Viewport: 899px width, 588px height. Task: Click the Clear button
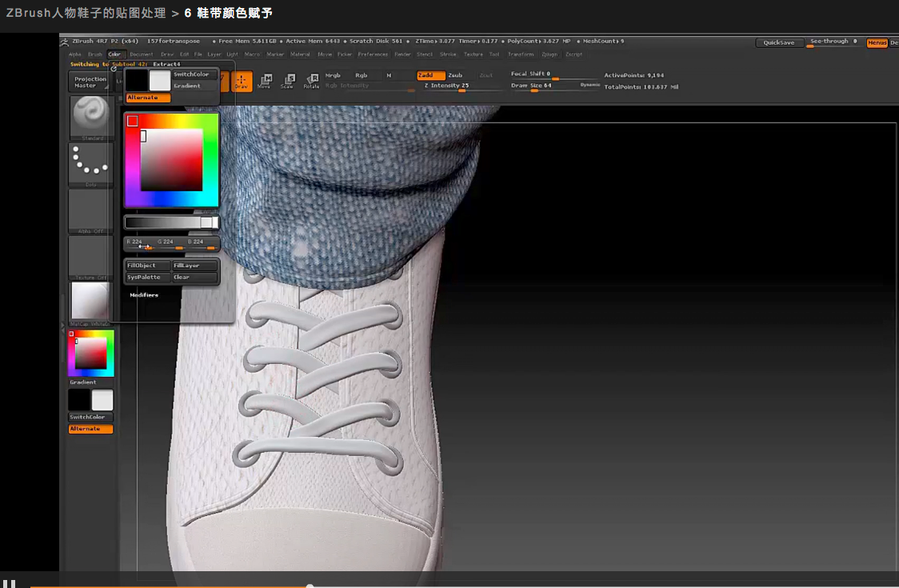195,277
